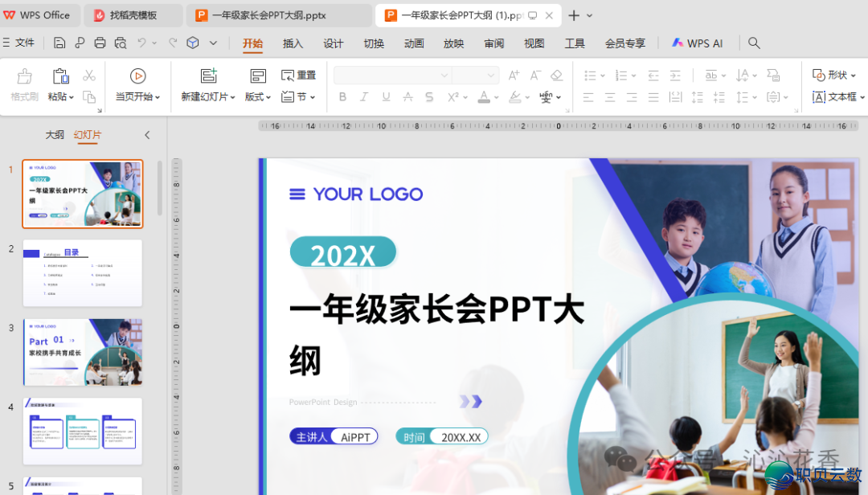The height and width of the screenshot is (495, 868).
Task: Select slide 2 目录 thumbnail
Action: (x=83, y=273)
